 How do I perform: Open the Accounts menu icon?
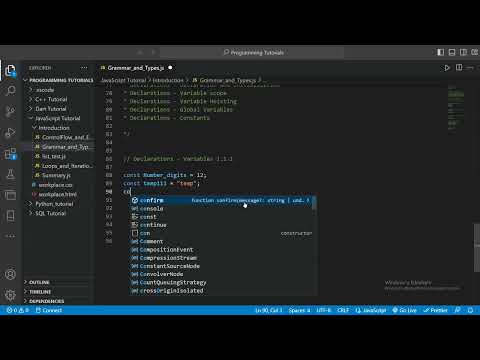pyautogui.click(x=10, y=274)
